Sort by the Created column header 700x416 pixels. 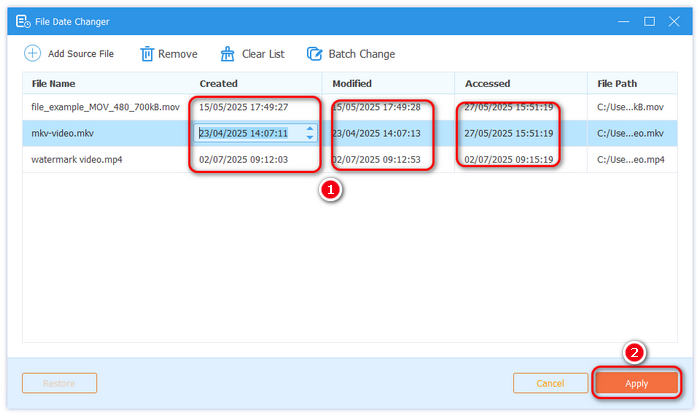(x=218, y=83)
